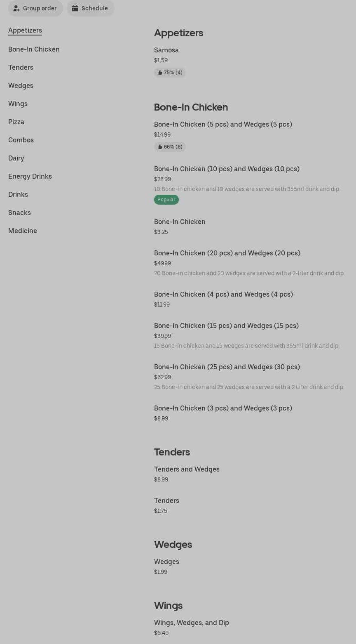Image resolution: width=356 pixels, height=644 pixels.
Task: Open Bone-In Chicken (20 pcs) and Wedges
Action: click(227, 253)
